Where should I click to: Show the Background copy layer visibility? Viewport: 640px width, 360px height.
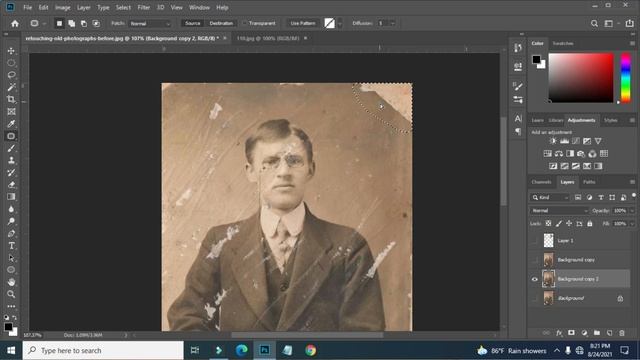click(535, 260)
